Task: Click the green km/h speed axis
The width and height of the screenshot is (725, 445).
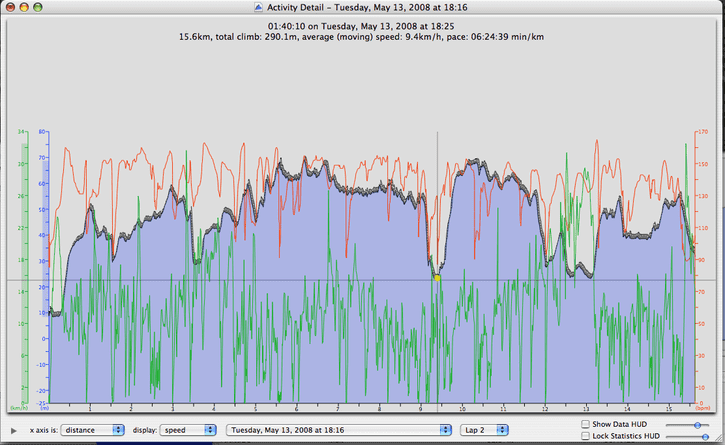Action: pyautogui.click(x=24, y=267)
